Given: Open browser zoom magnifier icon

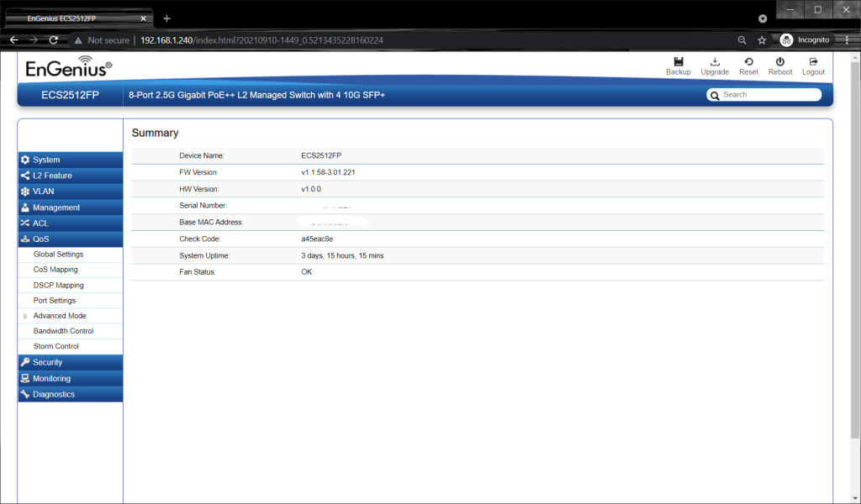Looking at the screenshot, I should [x=742, y=40].
